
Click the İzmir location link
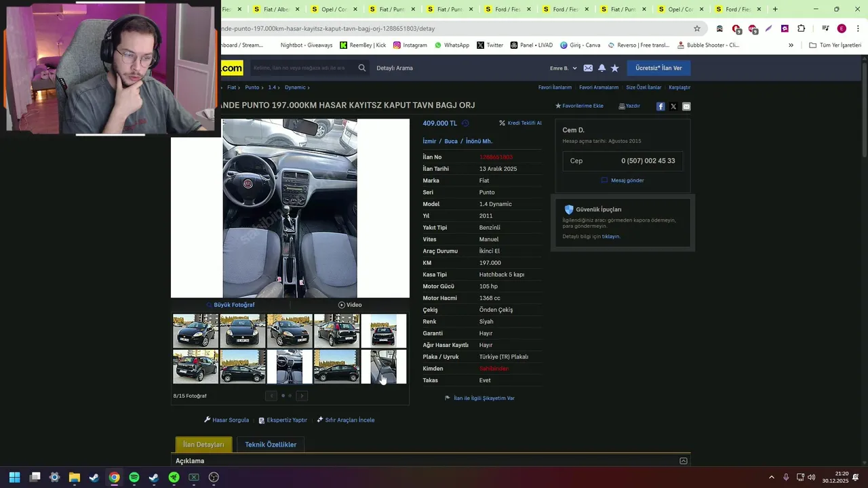point(429,142)
